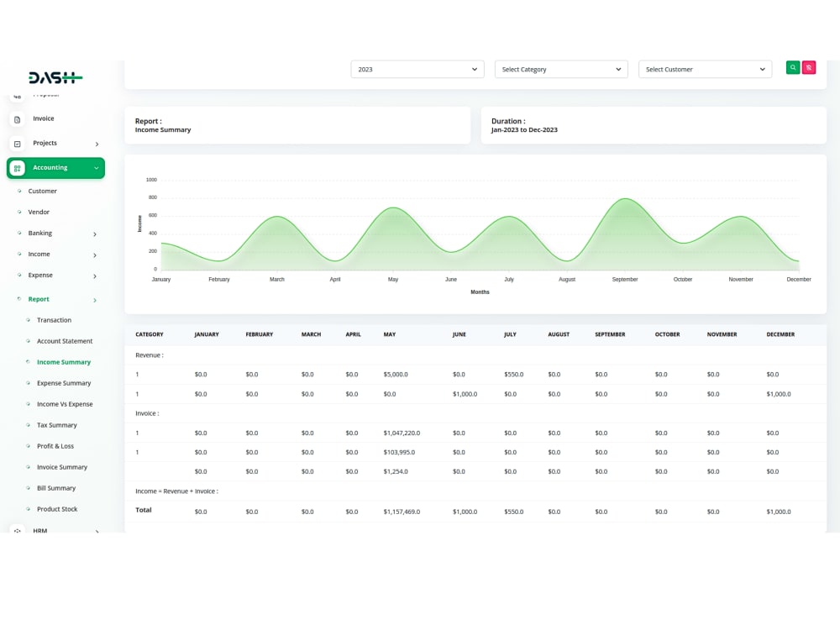Click the green search filter icon
840x630 pixels.
[x=792, y=67]
